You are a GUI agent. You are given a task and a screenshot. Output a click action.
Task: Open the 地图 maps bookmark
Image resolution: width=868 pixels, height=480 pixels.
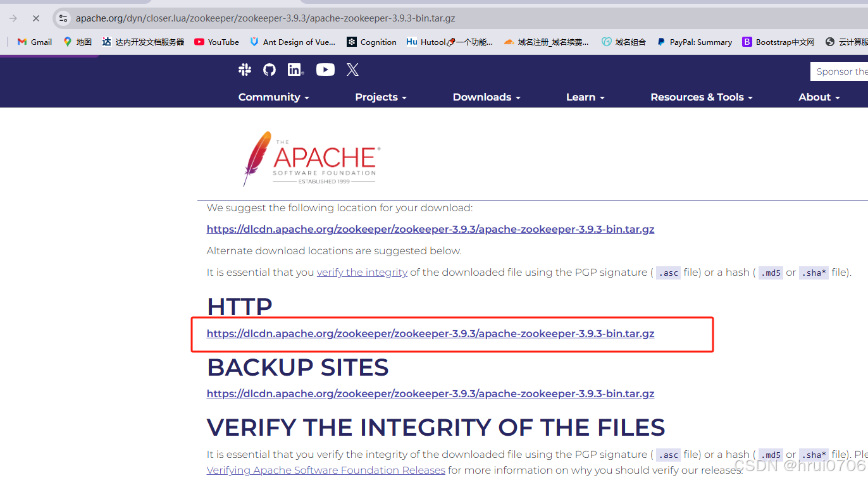77,42
